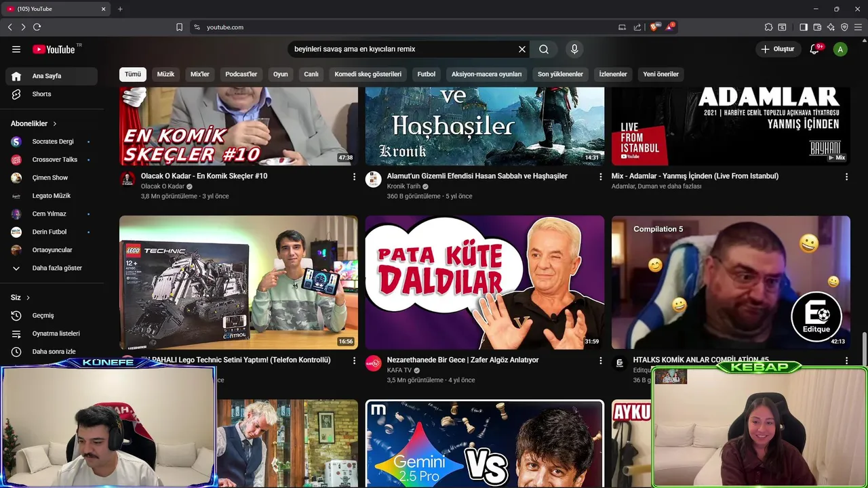Image resolution: width=868 pixels, height=488 pixels.
Task: Select the Canlı filter chip
Action: pyautogui.click(x=311, y=74)
